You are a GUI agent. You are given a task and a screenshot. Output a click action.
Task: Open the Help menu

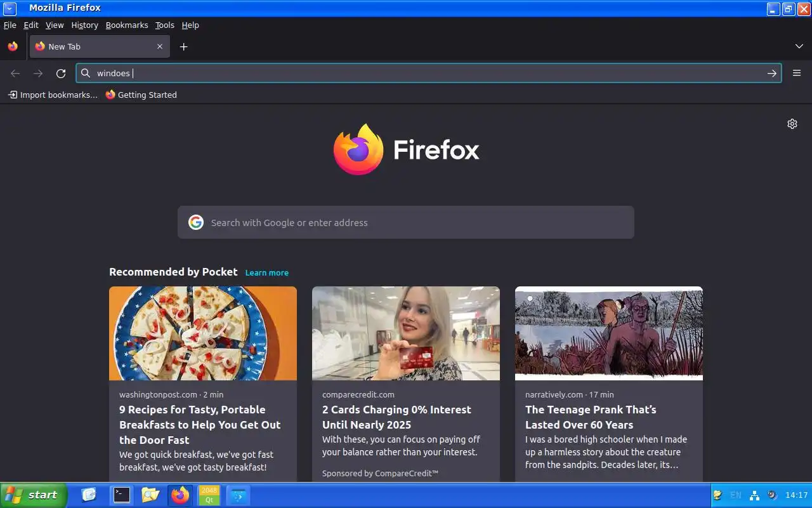pyautogui.click(x=190, y=25)
